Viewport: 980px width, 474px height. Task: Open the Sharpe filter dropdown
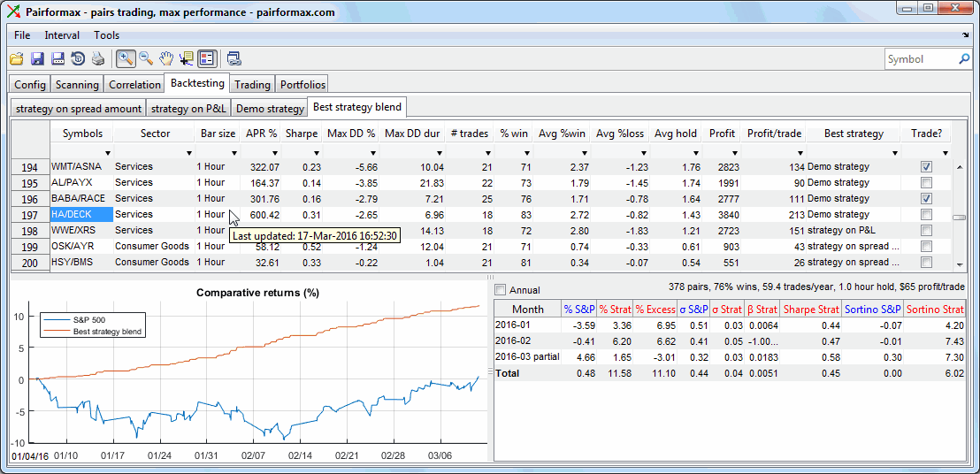(x=315, y=153)
